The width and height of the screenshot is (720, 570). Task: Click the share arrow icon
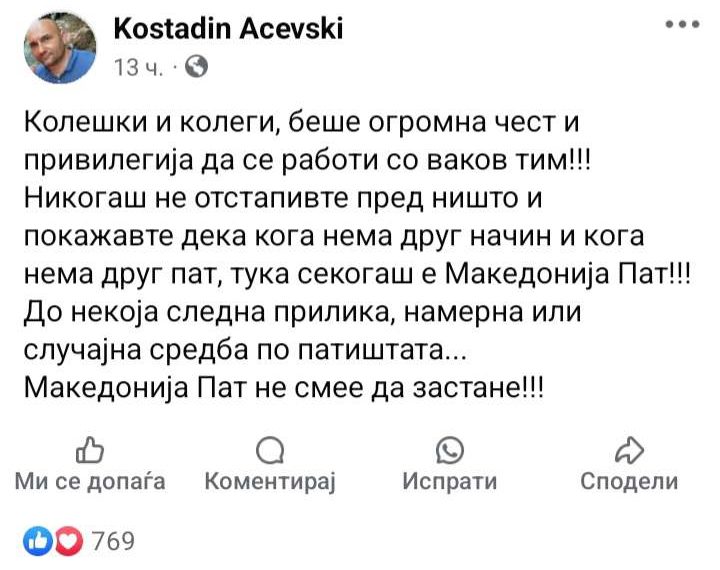pos(630,450)
